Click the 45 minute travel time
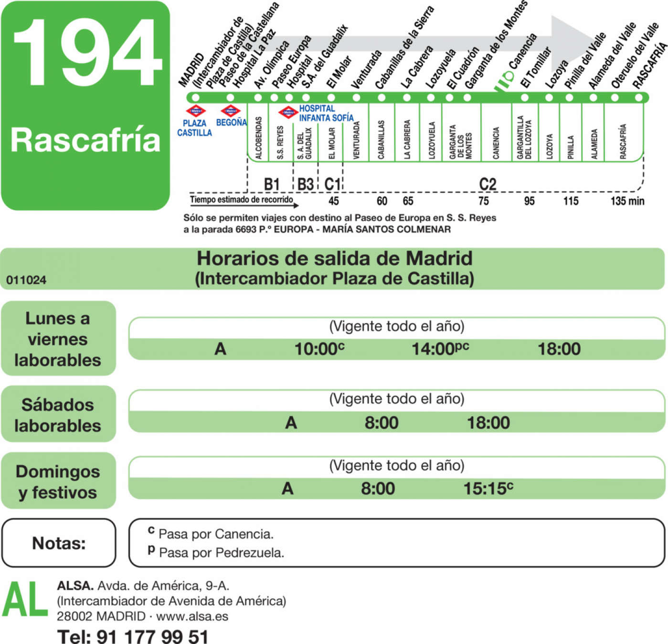The height and width of the screenshot is (644, 668). pyautogui.click(x=333, y=201)
